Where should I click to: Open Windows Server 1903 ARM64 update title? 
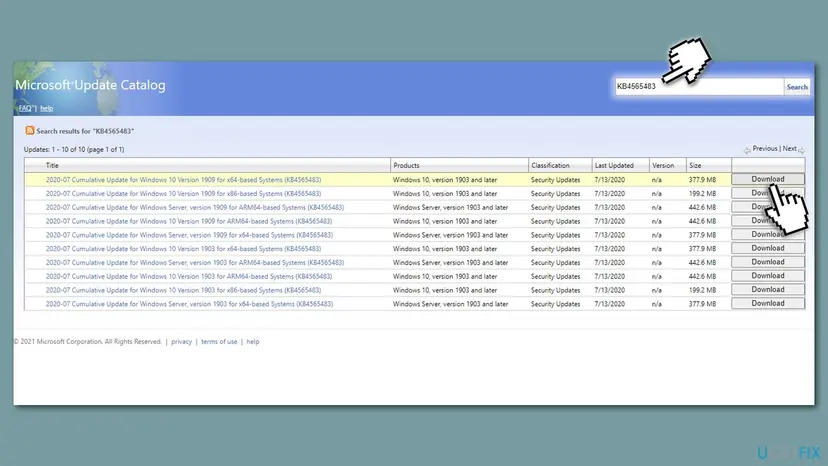tap(195, 262)
